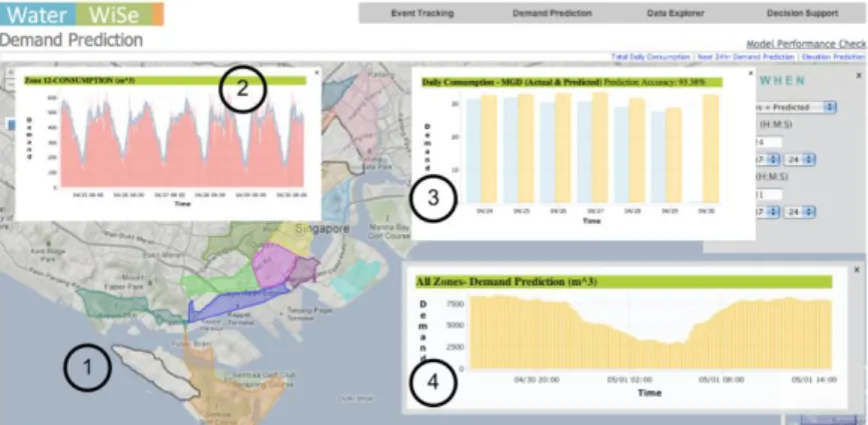The height and width of the screenshot is (425, 868).
Task: Open the Model Performance Check link
Action: [805, 44]
